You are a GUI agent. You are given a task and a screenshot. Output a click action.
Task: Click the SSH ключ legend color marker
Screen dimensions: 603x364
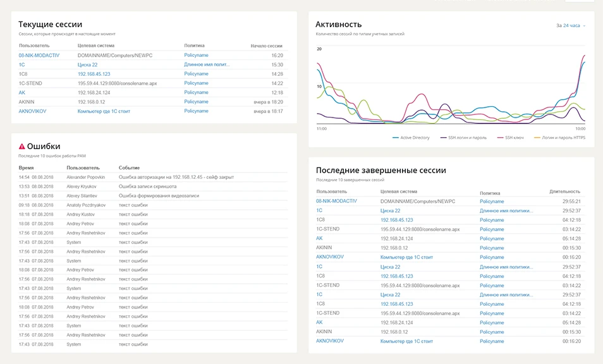[x=500, y=138]
